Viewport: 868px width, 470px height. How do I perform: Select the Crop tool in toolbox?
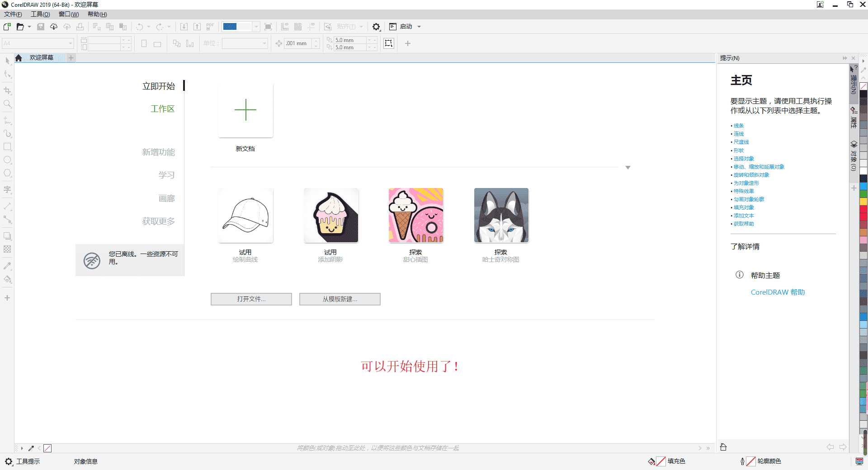[7, 90]
